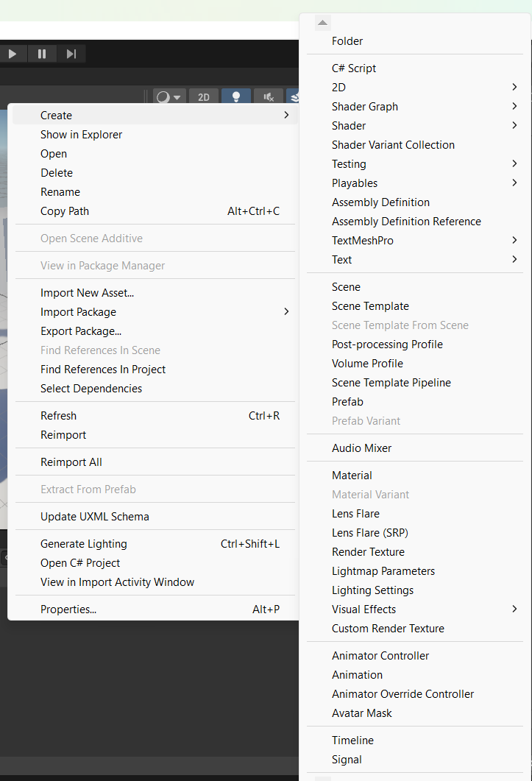This screenshot has height=781, width=532.
Task: Click the scroll-up arrow atop the submenu
Action: [323, 23]
